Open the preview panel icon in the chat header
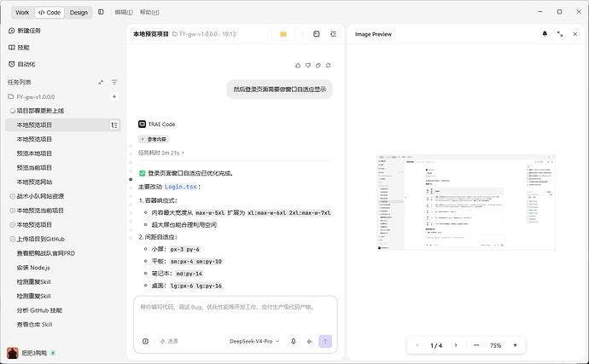This screenshot has height=364, width=589. pos(317,34)
